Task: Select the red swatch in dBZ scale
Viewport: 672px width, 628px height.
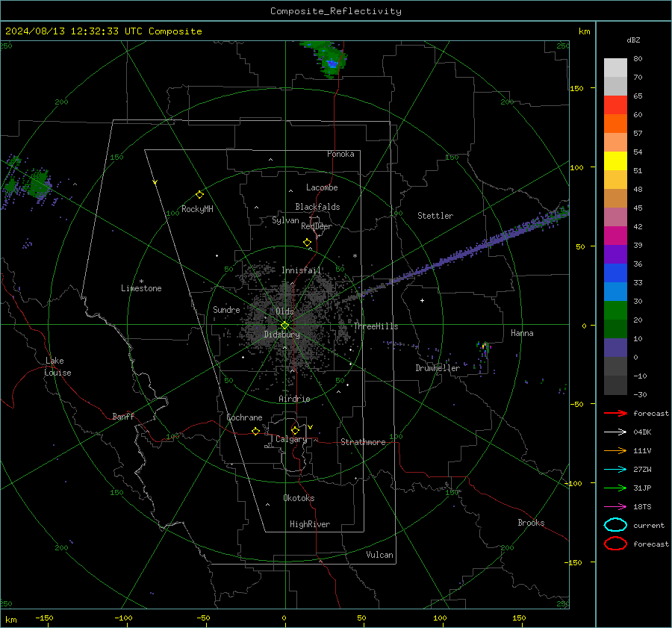Action: coord(615,105)
